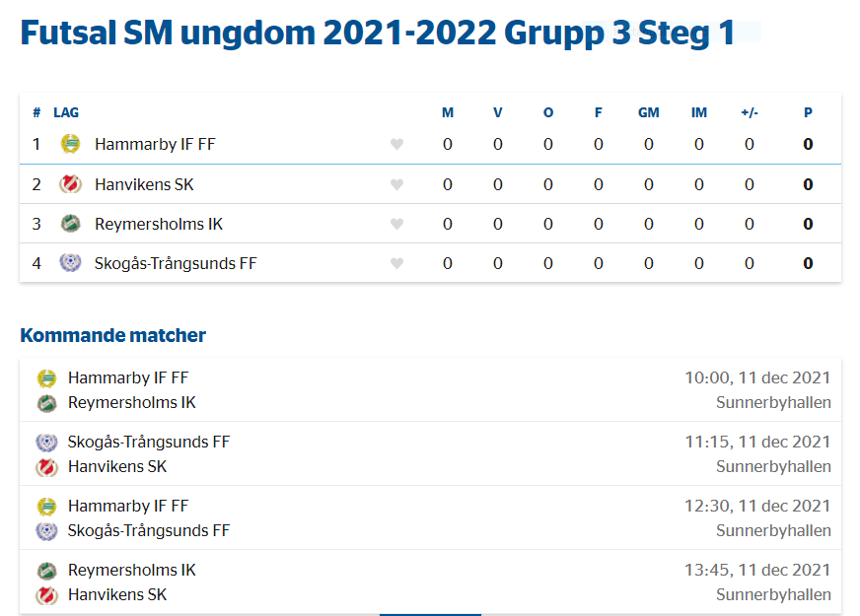The width and height of the screenshot is (860, 616).
Task: Click Skogås-Trångsunds crest in the 11:15 match
Action: tap(46, 442)
